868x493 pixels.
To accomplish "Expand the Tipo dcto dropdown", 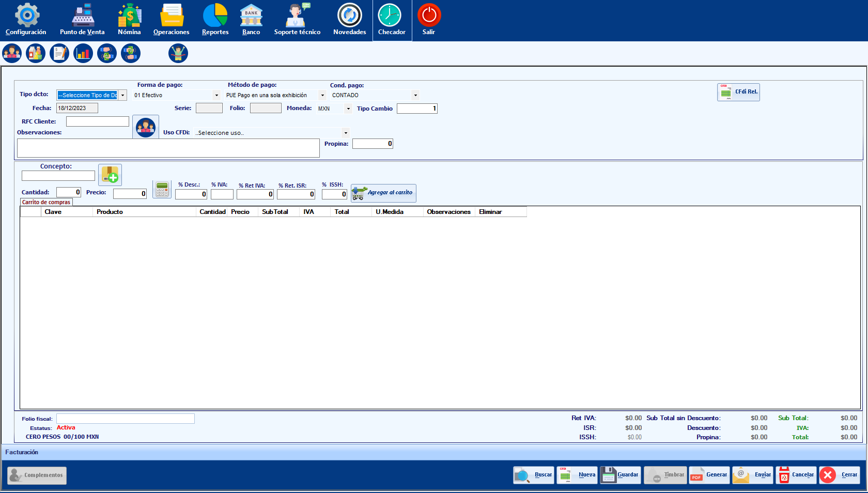I will 122,95.
